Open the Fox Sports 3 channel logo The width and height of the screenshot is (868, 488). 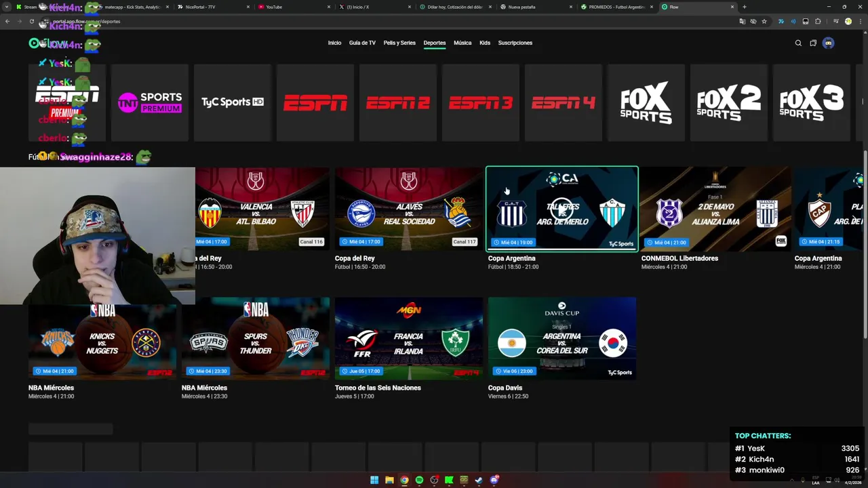pos(812,103)
